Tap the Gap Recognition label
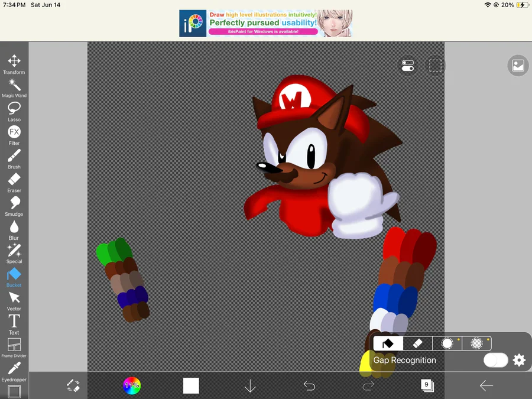Image resolution: width=532 pixels, height=399 pixels. tap(404, 360)
